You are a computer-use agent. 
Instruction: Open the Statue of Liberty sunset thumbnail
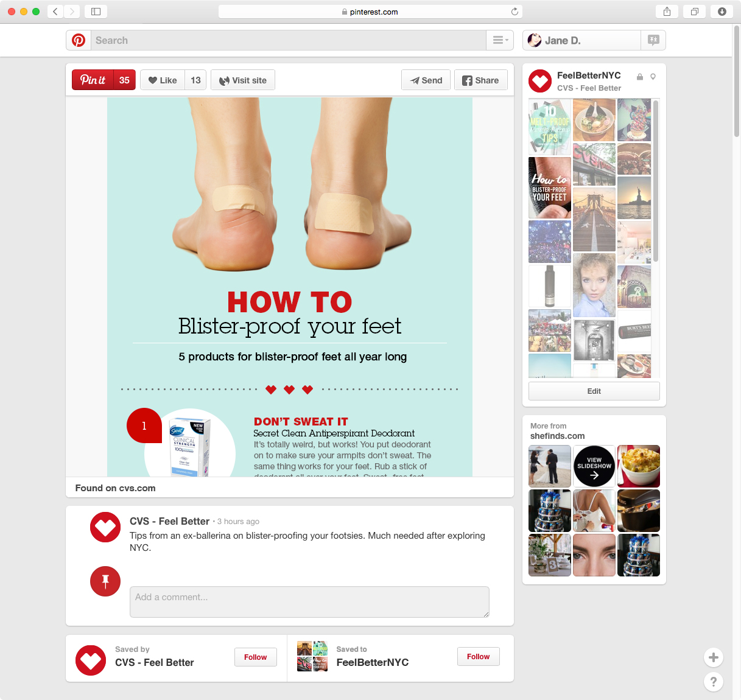click(x=634, y=198)
